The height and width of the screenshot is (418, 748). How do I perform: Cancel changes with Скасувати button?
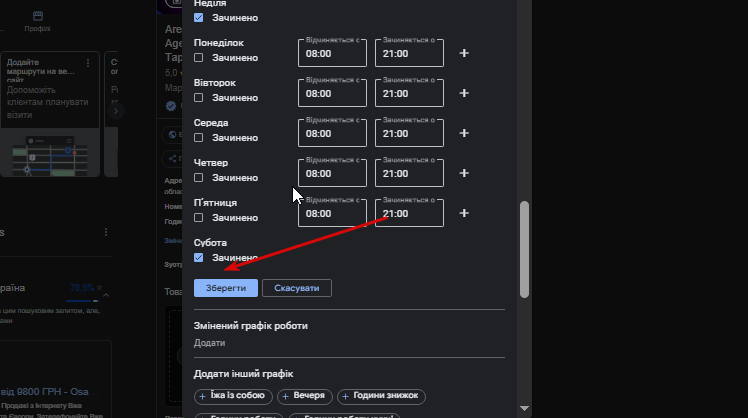tap(297, 288)
